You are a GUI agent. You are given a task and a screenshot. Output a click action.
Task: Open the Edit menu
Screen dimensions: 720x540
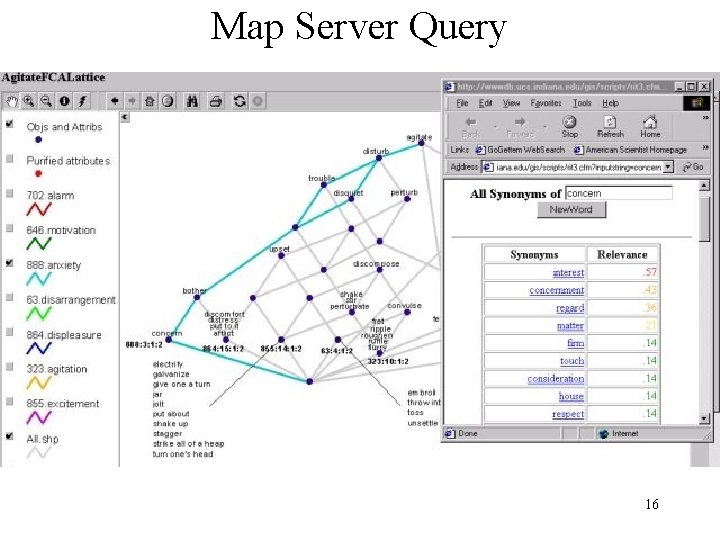(x=485, y=103)
